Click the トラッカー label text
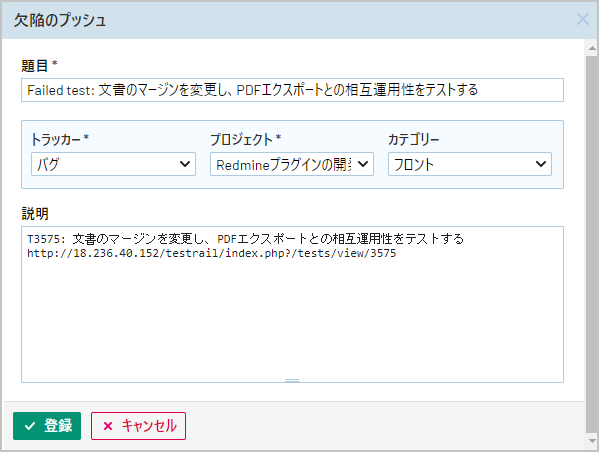This screenshot has height=452, width=599. (55, 139)
